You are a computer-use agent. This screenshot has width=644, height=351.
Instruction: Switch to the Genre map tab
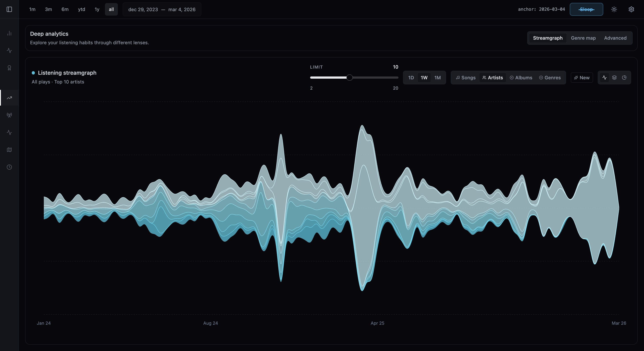click(583, 38)
